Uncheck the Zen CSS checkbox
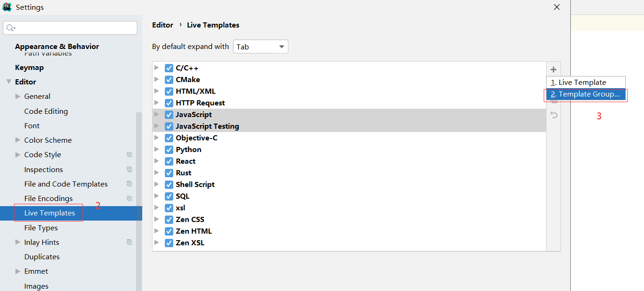 (x=169, y=219)
